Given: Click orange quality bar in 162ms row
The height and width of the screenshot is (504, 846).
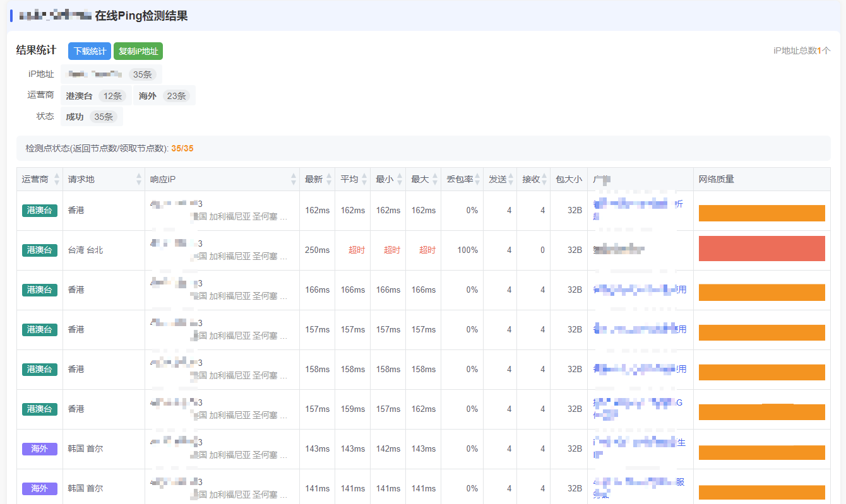Looking at the screenshot, I should (x=762, y=213).
